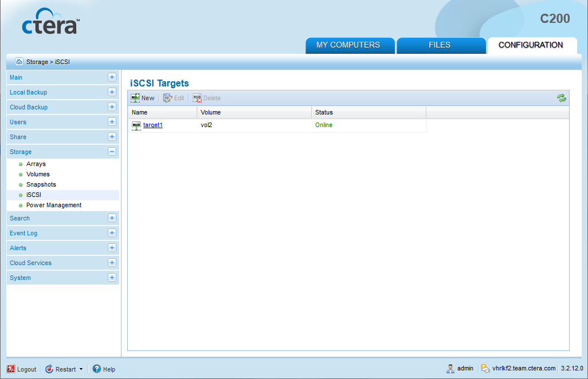Click the Logout link text

point(26,369)
